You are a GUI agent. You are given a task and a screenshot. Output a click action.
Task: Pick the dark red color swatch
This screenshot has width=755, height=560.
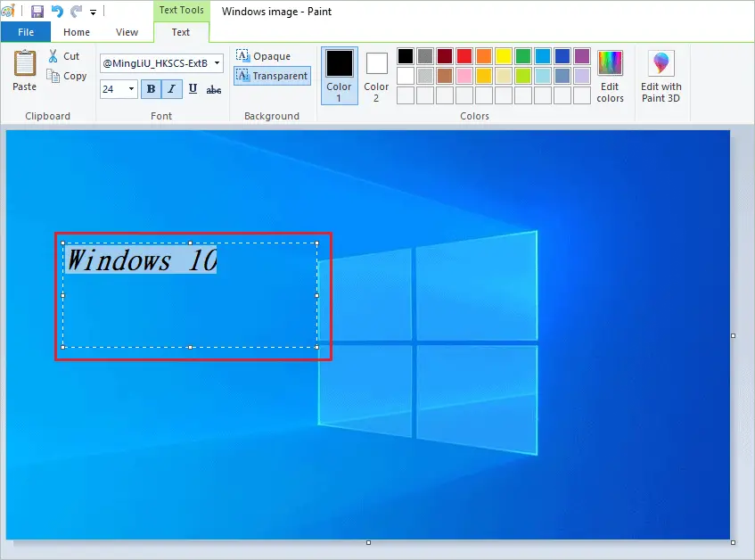click(445, 56)
